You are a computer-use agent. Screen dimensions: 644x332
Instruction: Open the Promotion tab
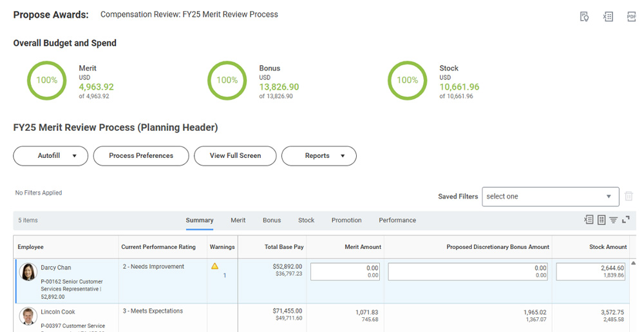pyautogui.click(x=346, y=220)
